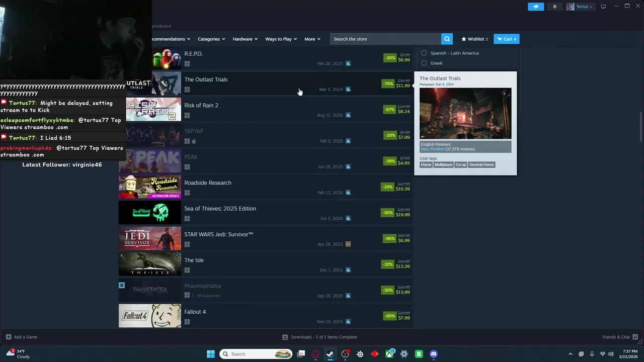Click the Steam settings gear taskbar icon

[x=404, y=354]
